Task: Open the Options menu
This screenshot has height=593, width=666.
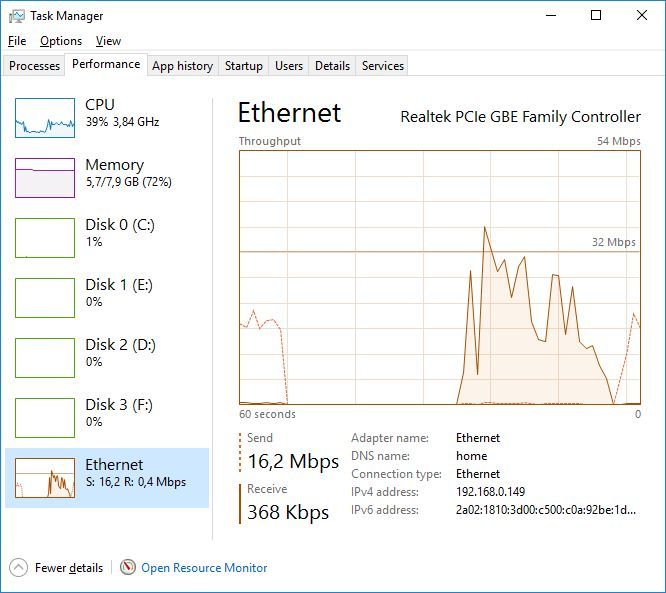Action: (61, 41)
